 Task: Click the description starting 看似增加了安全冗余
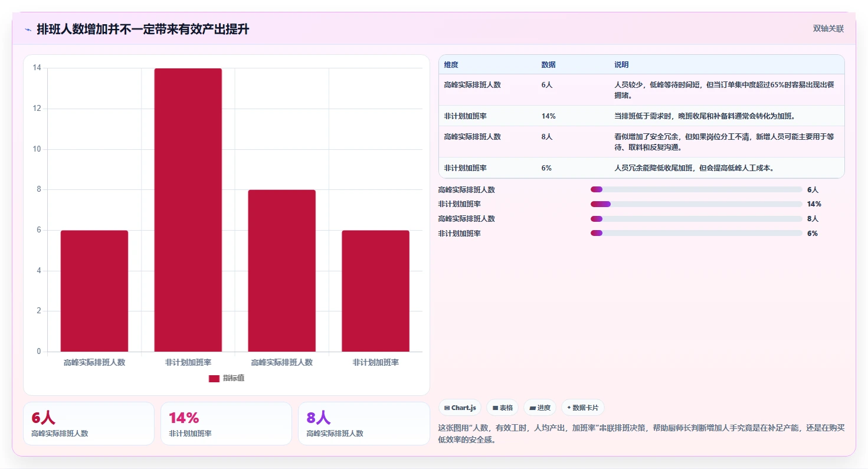coord(725,142)
